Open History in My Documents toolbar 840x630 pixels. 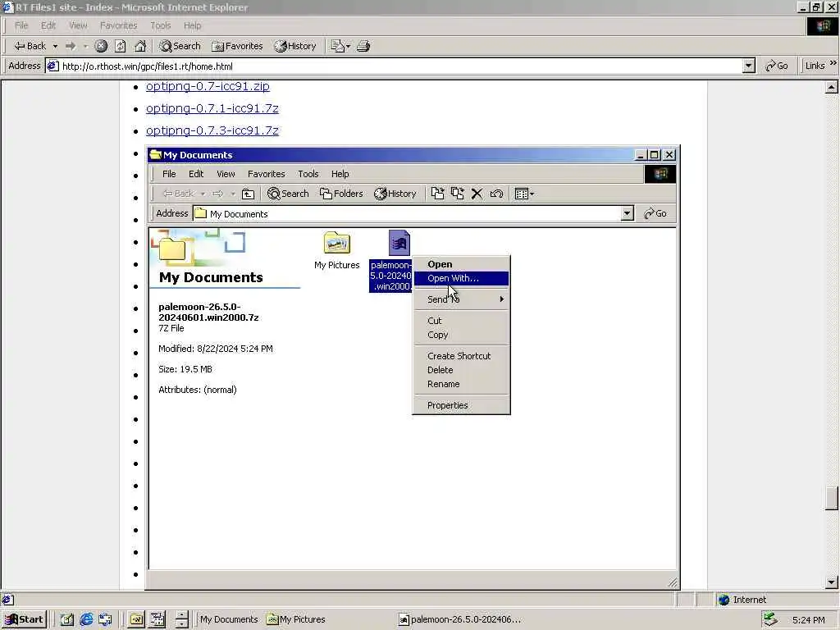pyautogui.click(x=395, y=194)
